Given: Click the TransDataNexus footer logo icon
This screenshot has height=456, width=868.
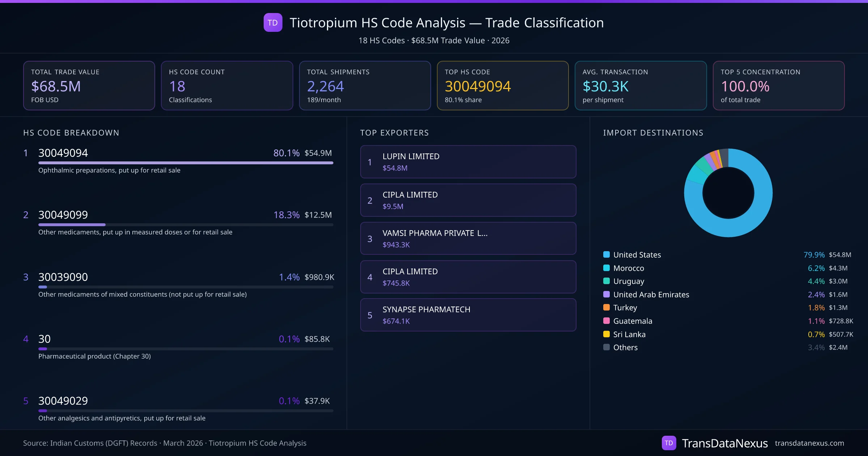Looking at the screenshot, I should pyautogui.click(x=669, y=443).
